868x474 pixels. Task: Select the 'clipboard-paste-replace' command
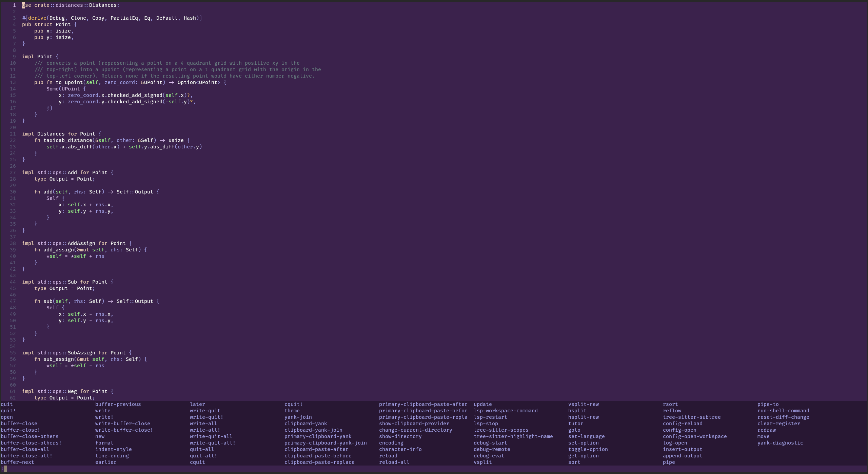(x=319, y=462)
